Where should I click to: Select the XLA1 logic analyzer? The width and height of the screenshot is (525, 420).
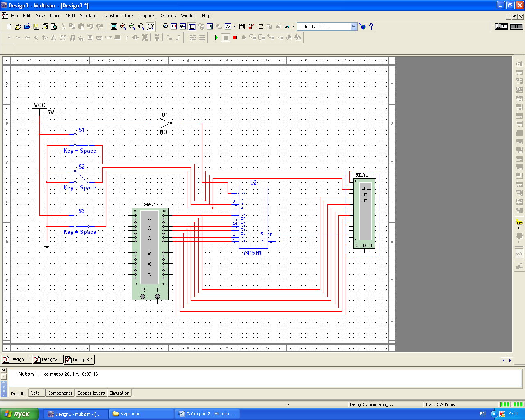pos(364,213)
